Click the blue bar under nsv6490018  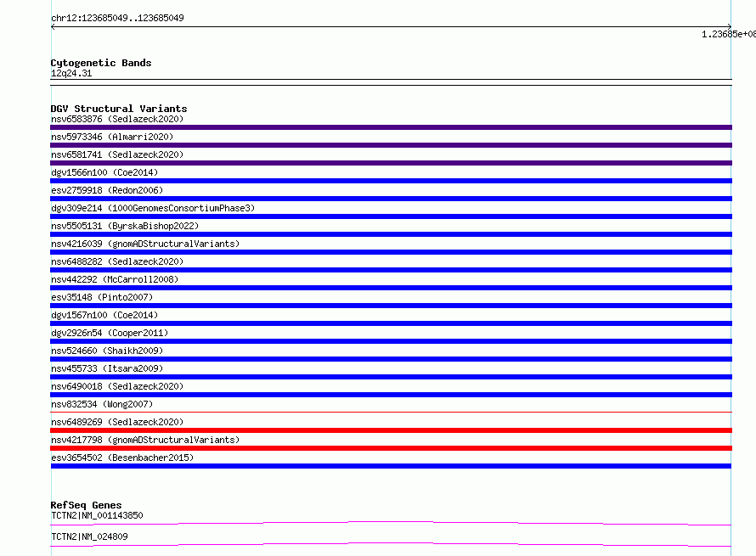(x=391, y=395)
